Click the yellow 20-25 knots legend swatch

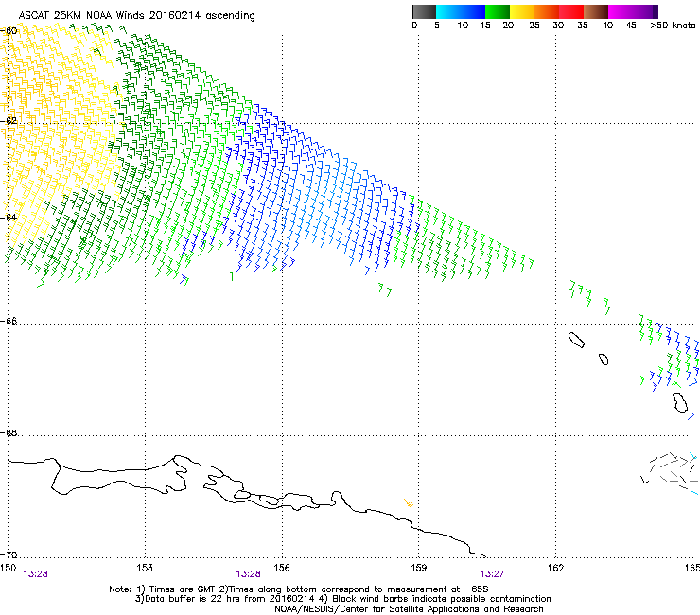(522, 11)
